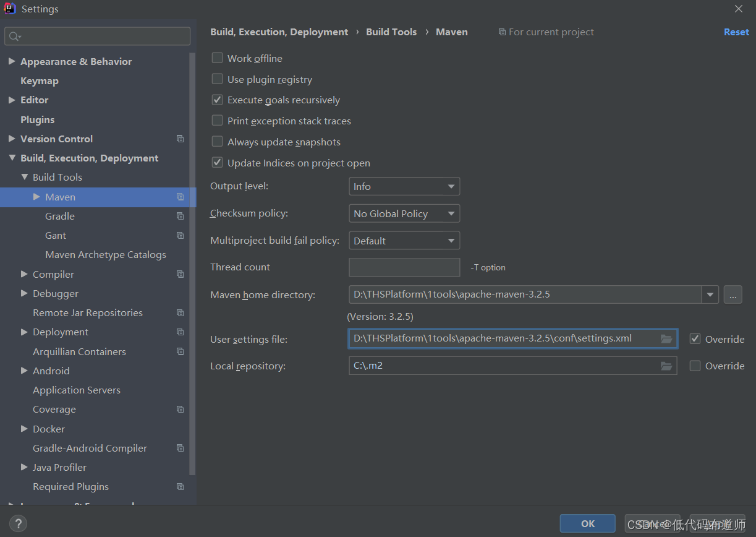Open the Output level dropdown
The width and height of the screenshot is (756, 537).
click(404, 186)
